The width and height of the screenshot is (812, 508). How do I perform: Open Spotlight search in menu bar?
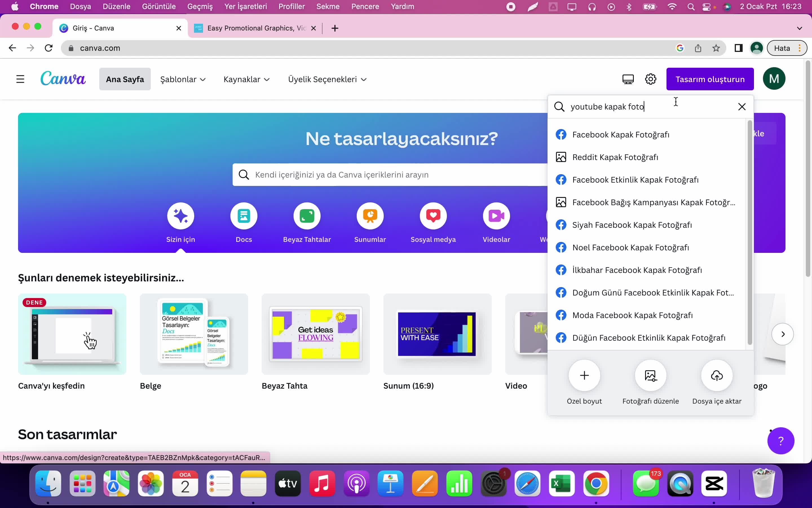[x=690, y=7]
